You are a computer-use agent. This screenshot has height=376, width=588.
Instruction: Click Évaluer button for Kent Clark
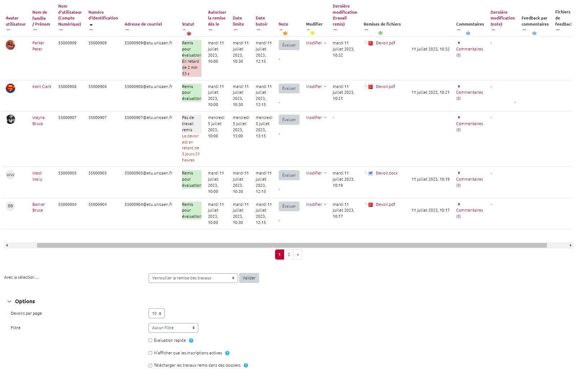289,89
